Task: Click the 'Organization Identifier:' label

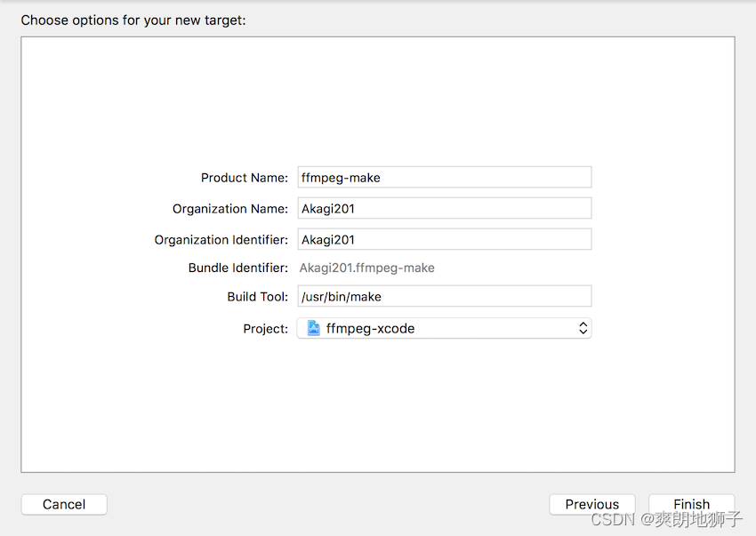Action: coord(221,240)
